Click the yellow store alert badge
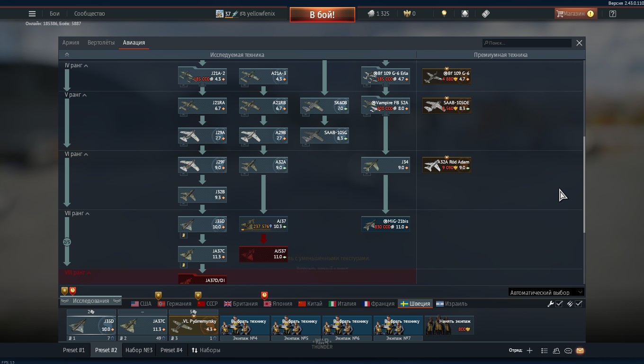 590,14
